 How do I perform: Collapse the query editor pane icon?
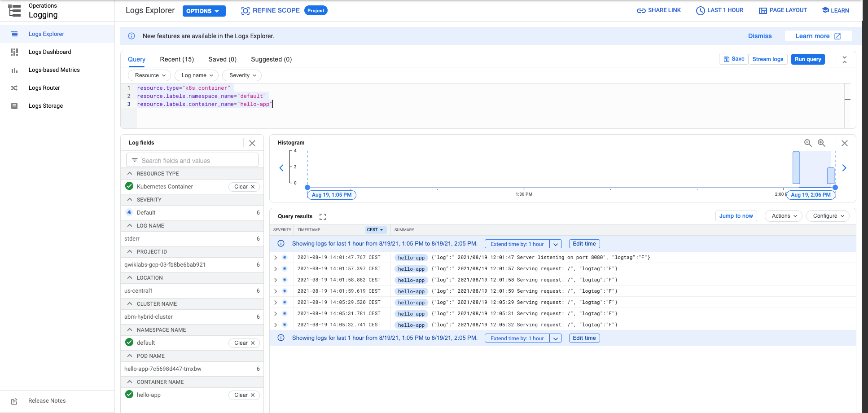pyautogui.click(x=845, y=59)
